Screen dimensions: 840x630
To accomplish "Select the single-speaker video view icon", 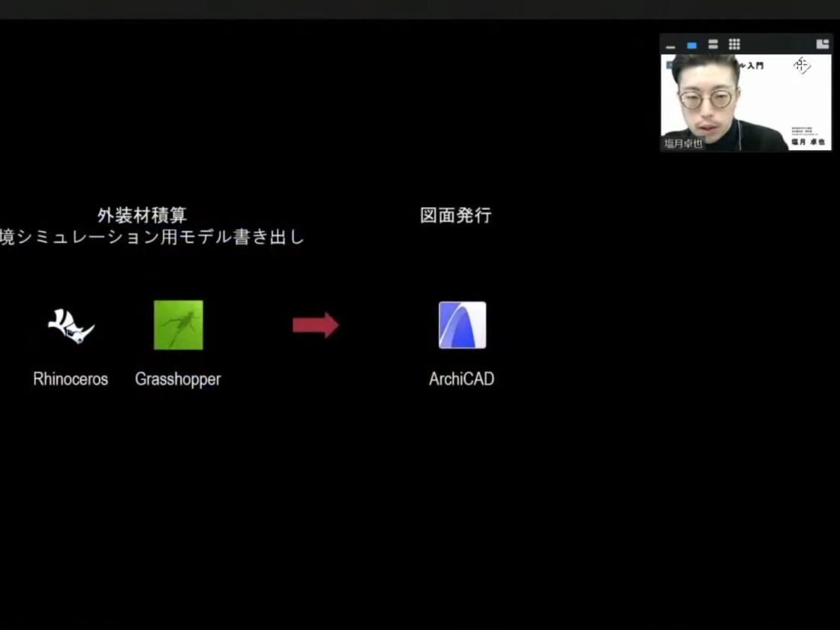I will coord(691,46).
